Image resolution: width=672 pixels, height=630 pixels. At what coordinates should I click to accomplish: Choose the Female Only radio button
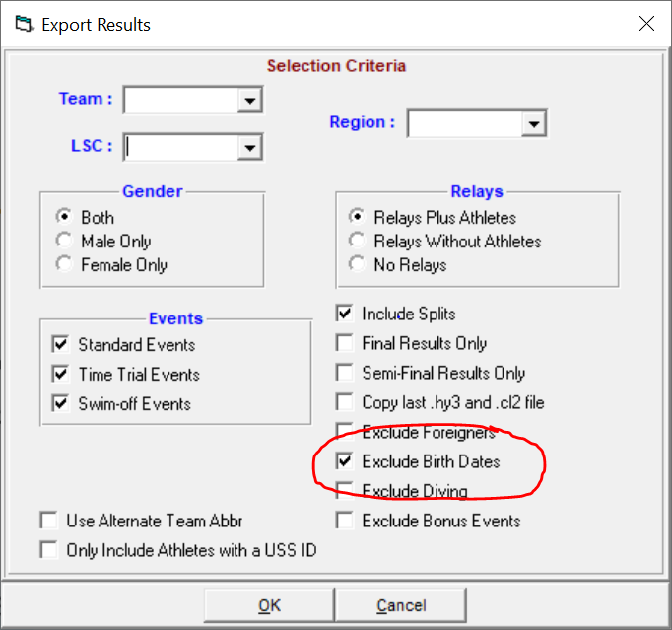[64, 264]
